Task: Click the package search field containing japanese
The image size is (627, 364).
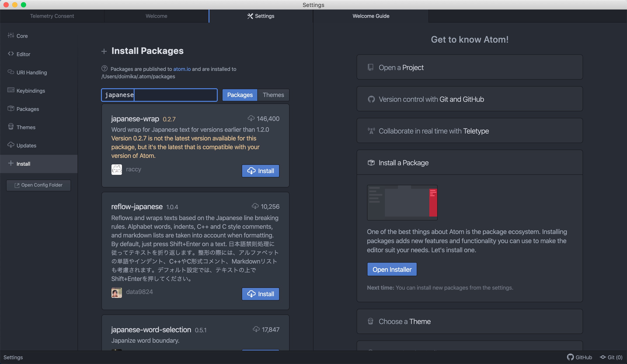Action: click(x=159, y=95)
